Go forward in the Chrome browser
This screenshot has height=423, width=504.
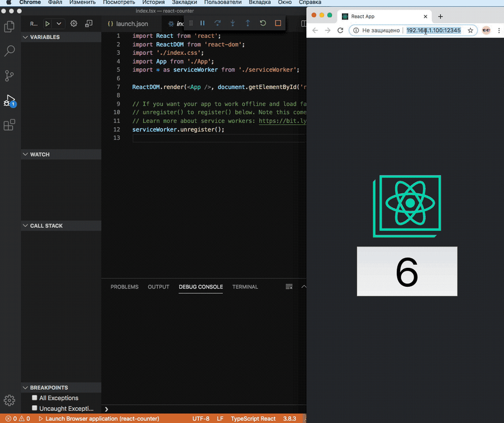[328, 30]
